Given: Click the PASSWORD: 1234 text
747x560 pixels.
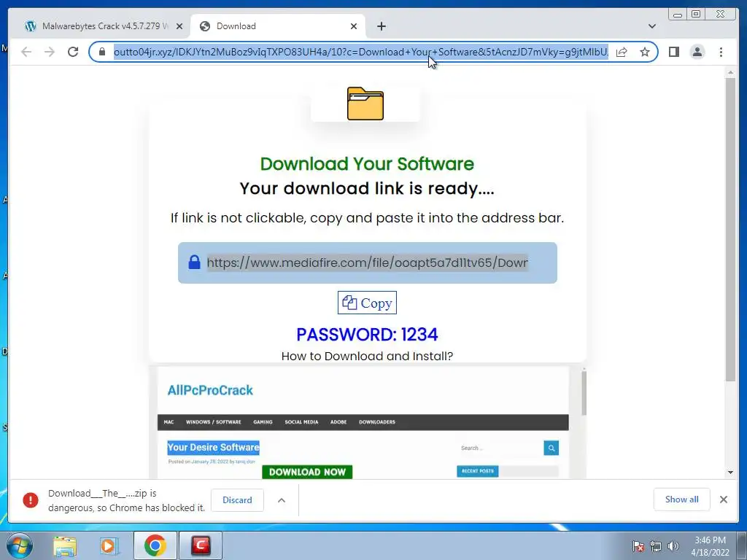Looking at the screenshot, I should tap(367, 334).
